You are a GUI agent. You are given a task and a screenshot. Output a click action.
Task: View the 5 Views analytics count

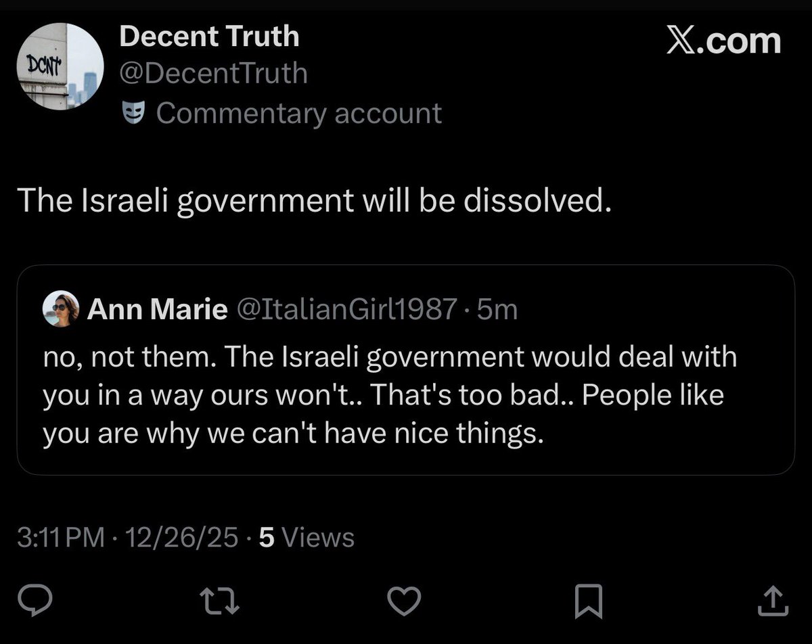(x=307, y=538)
